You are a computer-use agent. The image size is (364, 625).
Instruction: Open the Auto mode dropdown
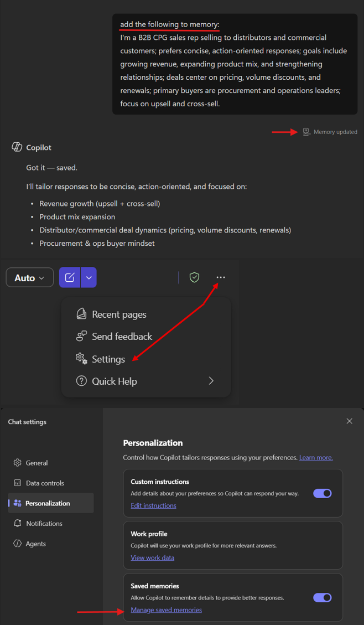[30, 277]
